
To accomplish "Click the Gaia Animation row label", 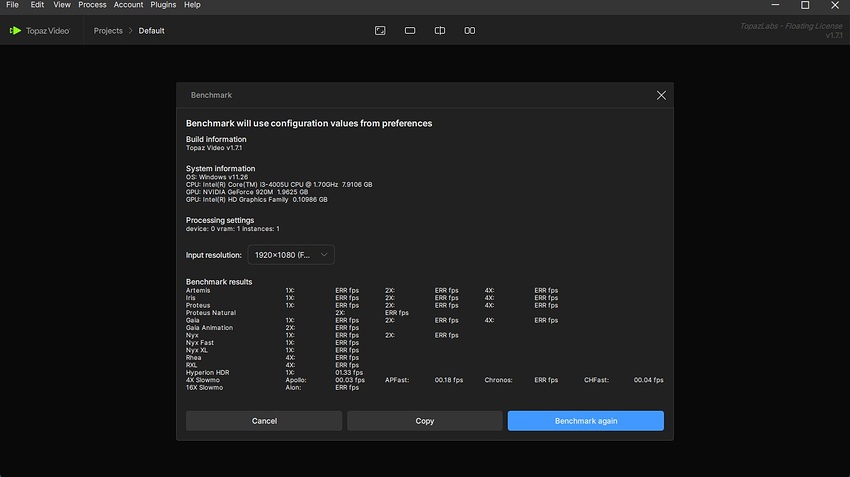I will point(209,328).
